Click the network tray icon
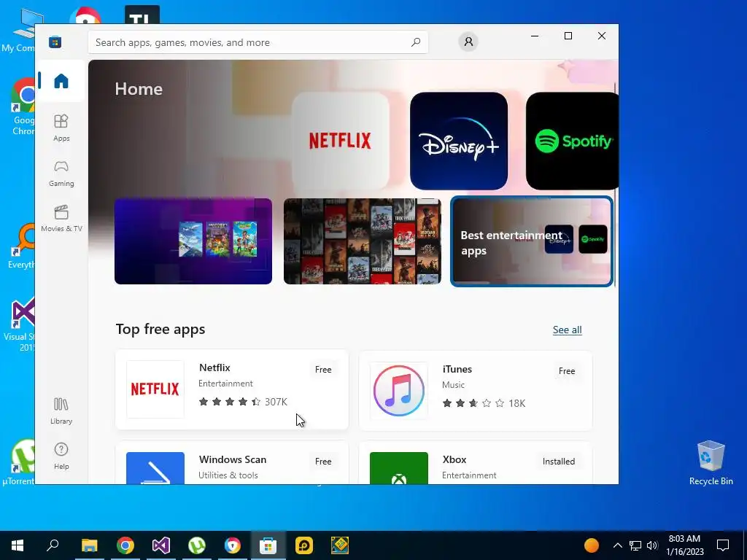The width and height of the screenshot is (747, 560). tap(635, 545)
